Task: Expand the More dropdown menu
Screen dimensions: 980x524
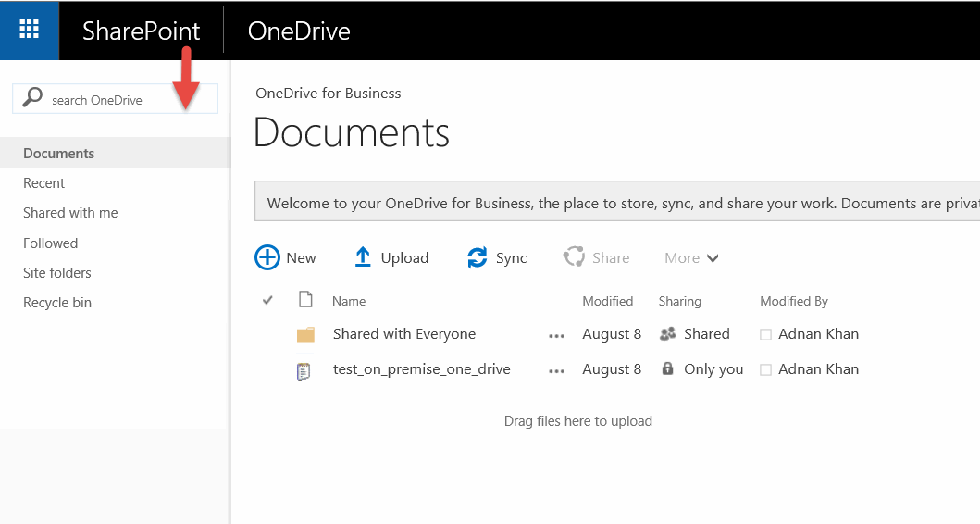Action: (x=691, y=258)
